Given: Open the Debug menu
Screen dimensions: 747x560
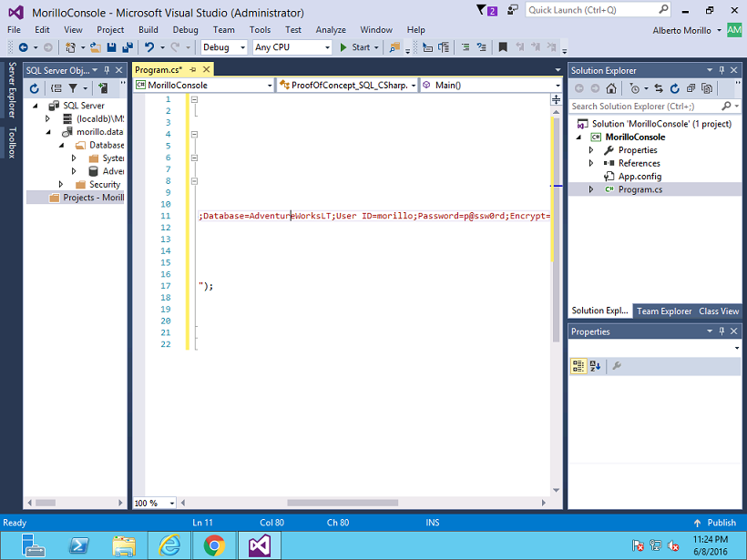Looking at the screenshot, I should (x=185, y=29).
